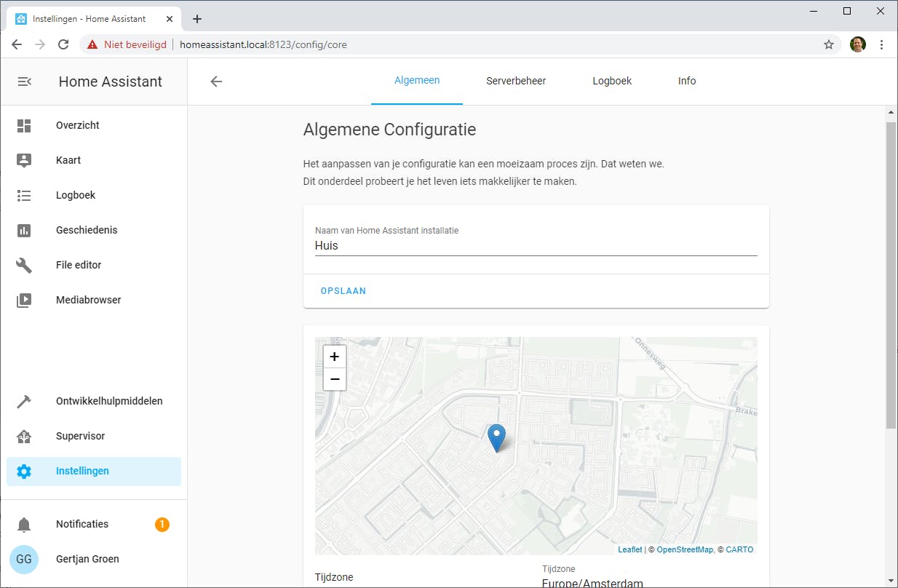Open the Info tab
The image size is (898, 588).
(687, 81)
